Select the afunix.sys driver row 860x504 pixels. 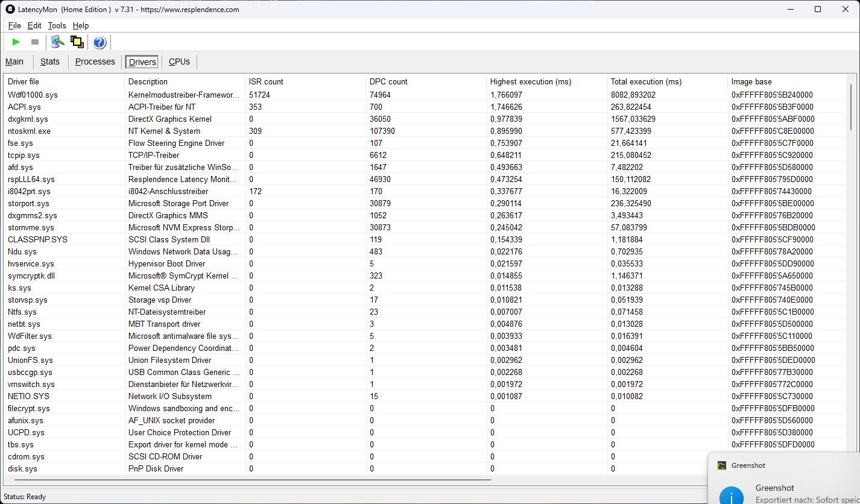coord(425,420)
